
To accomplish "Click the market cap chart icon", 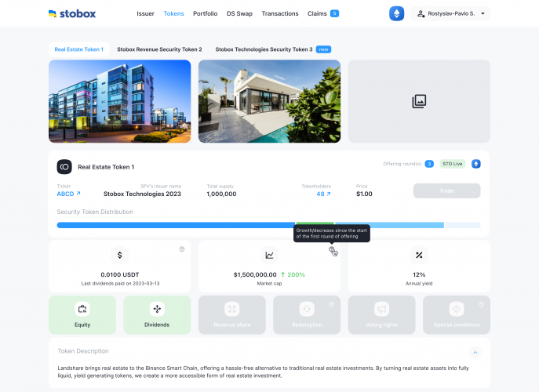I will pyautogui.click(x=269, y=255).
